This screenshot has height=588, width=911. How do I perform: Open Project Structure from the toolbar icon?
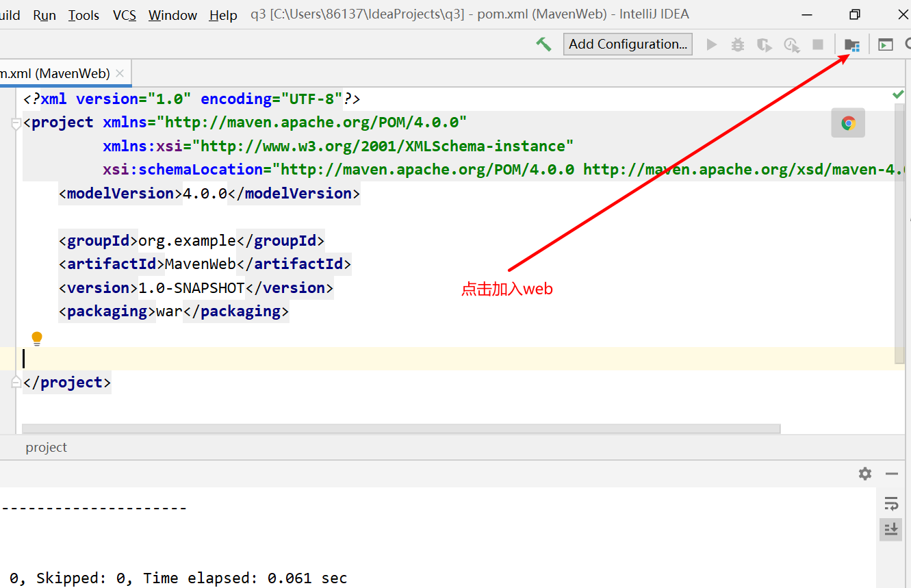point(852,44)
